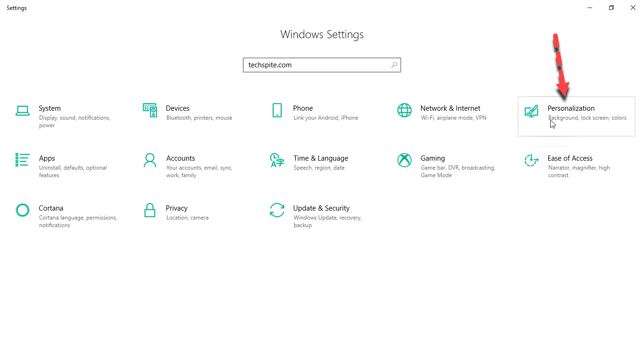Click the Cortana circle icon
The image size is (644, 343).
click(23, 210)
